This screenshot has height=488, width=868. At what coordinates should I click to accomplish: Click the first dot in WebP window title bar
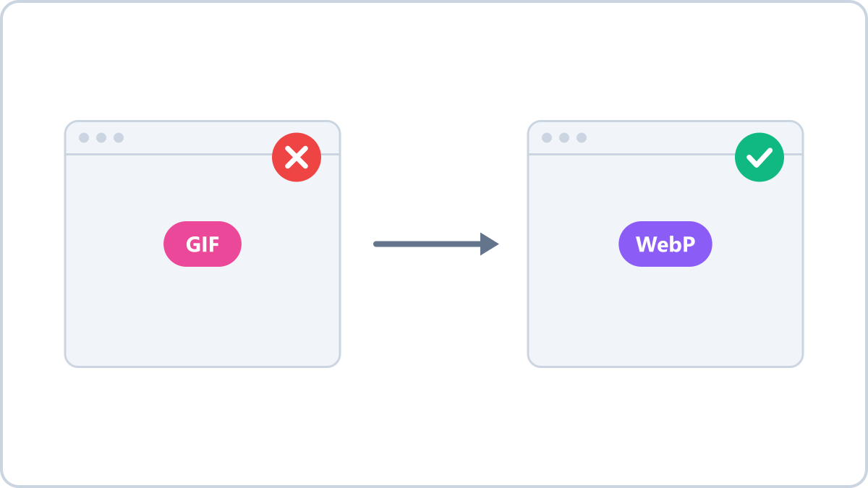pos(547,137)
